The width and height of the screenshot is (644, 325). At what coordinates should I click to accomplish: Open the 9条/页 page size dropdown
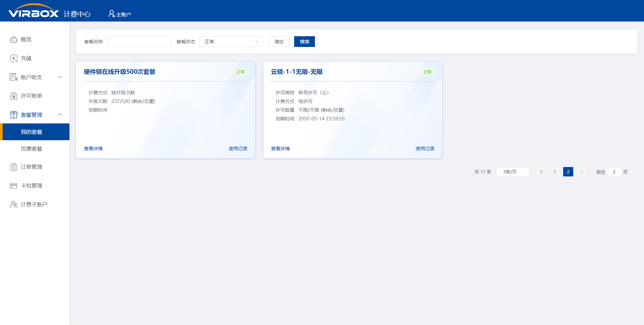point(513,172)
